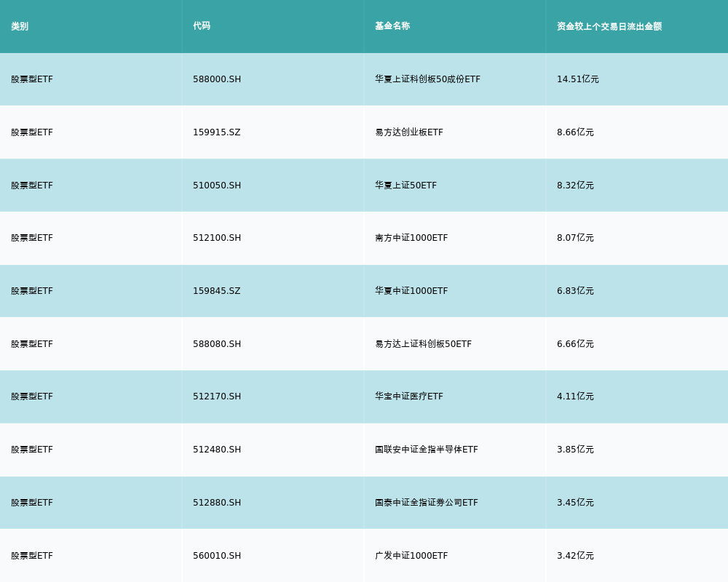The height and width of the screenshot is (582, 728).
Task: Select fund name 易方达创业板ETF
Action: tap(409, 132)
